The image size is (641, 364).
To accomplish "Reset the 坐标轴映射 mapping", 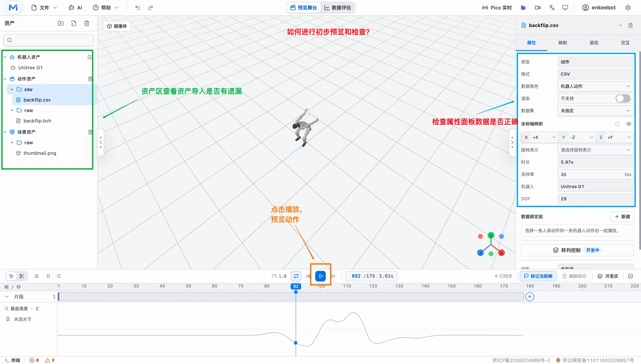I will click(617, 124).
